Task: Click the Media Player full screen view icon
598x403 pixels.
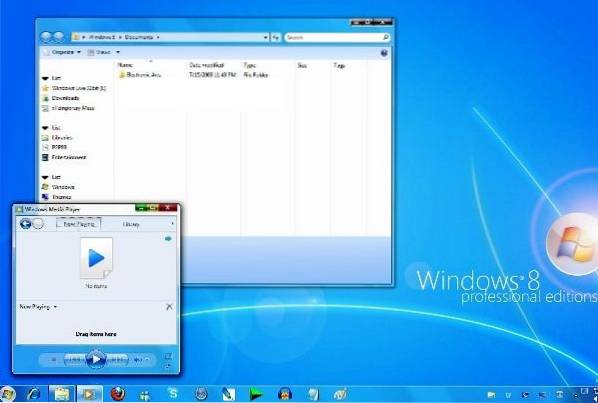Action: 168,356
